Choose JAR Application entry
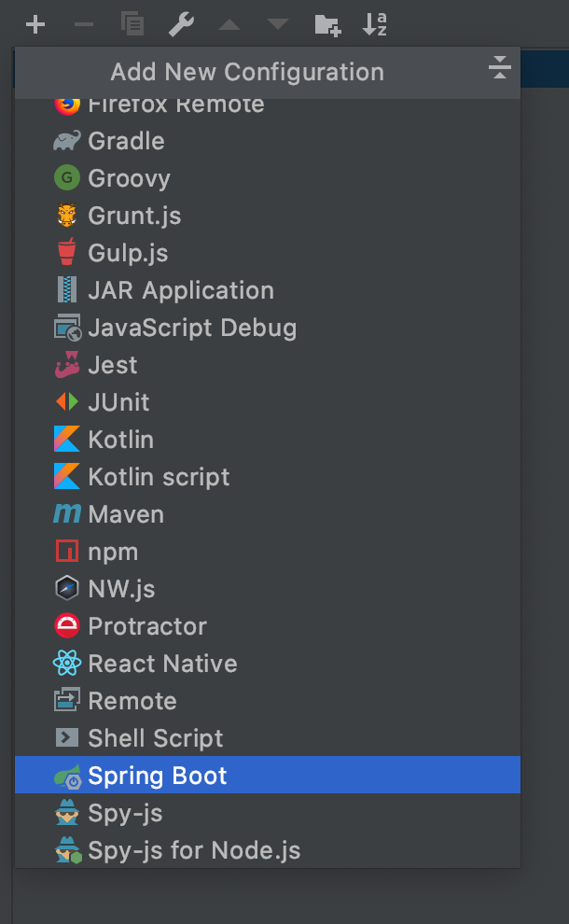The width and height of the screenshot is (569, 924). [x=268, y=290]
